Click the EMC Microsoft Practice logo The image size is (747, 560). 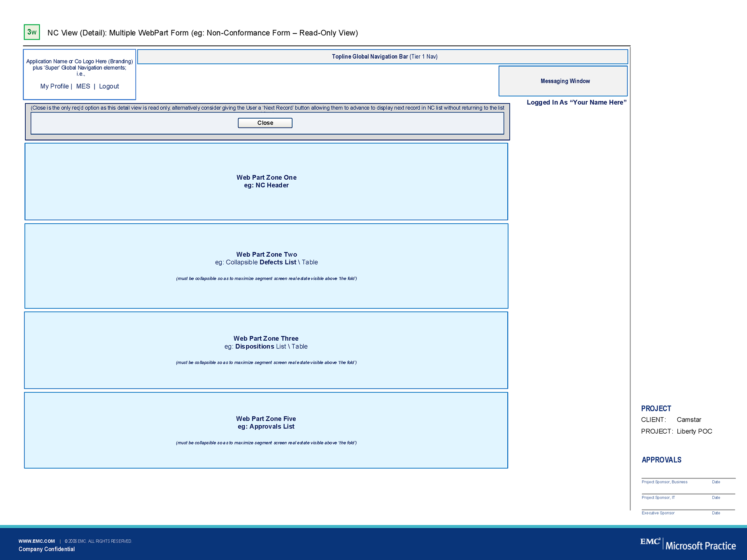coord(688,544)
